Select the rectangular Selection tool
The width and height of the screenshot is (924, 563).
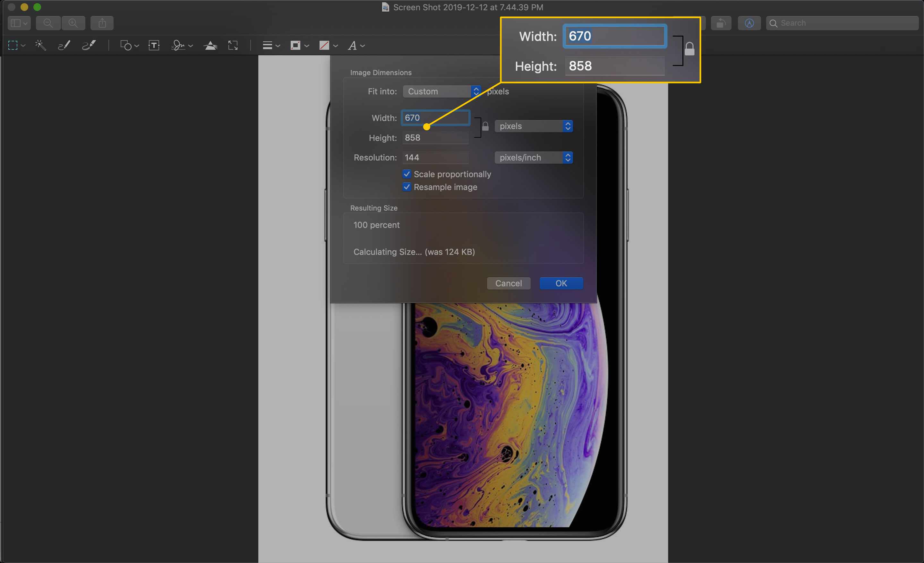click(x=13, y=46)
